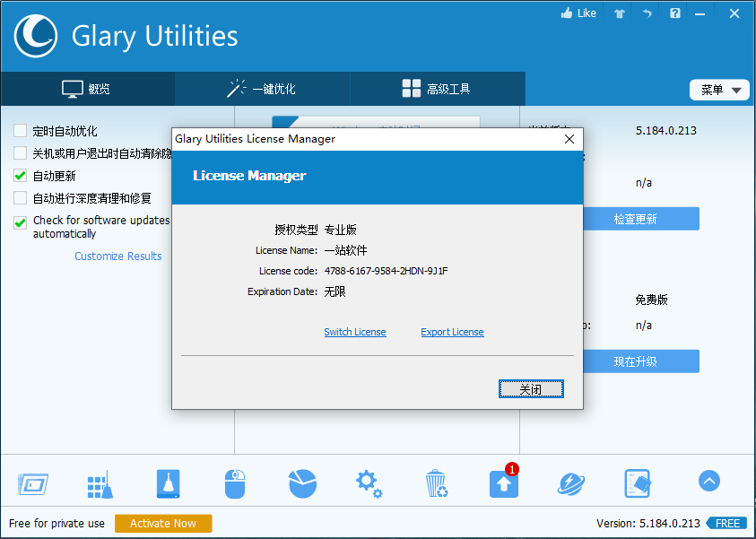Viewport: 756px width, 539px height.
Task: Click the 专业版 license type value
Action: click(x=341, y=230)
